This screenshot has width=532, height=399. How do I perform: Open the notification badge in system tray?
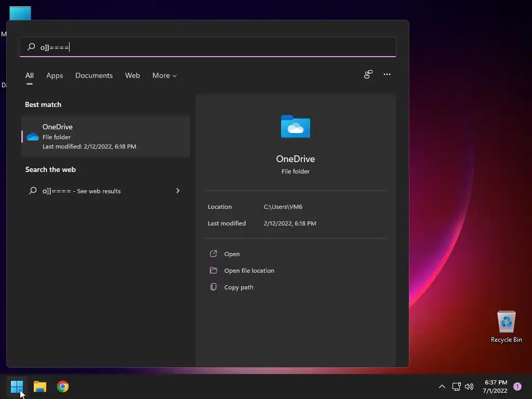[x=517, y=387]
